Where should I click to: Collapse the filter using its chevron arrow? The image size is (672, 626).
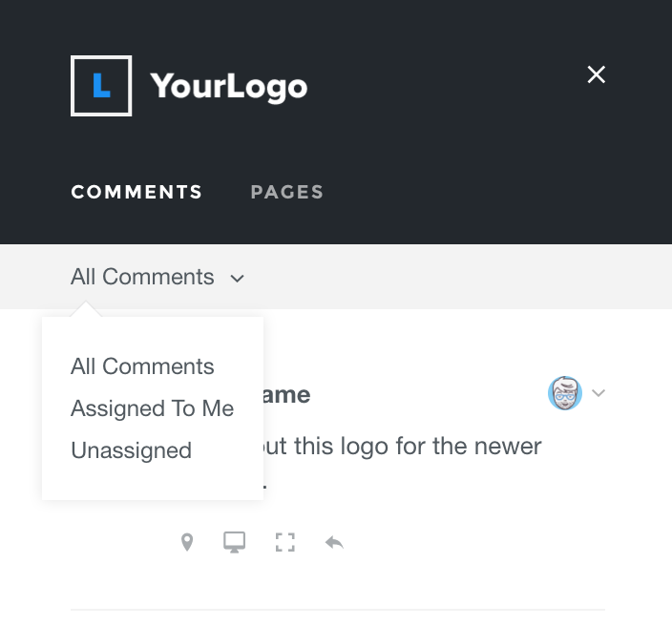238,279
